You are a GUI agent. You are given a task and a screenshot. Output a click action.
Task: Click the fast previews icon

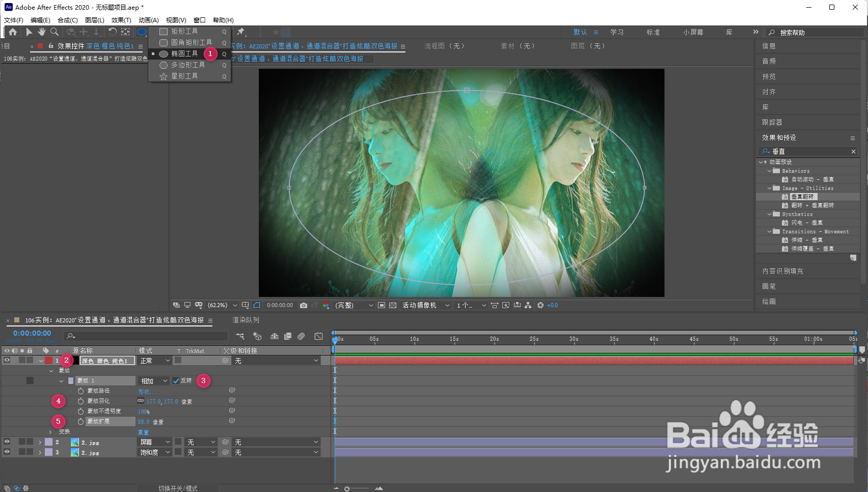pyautogui.click(x=506, y=306)
